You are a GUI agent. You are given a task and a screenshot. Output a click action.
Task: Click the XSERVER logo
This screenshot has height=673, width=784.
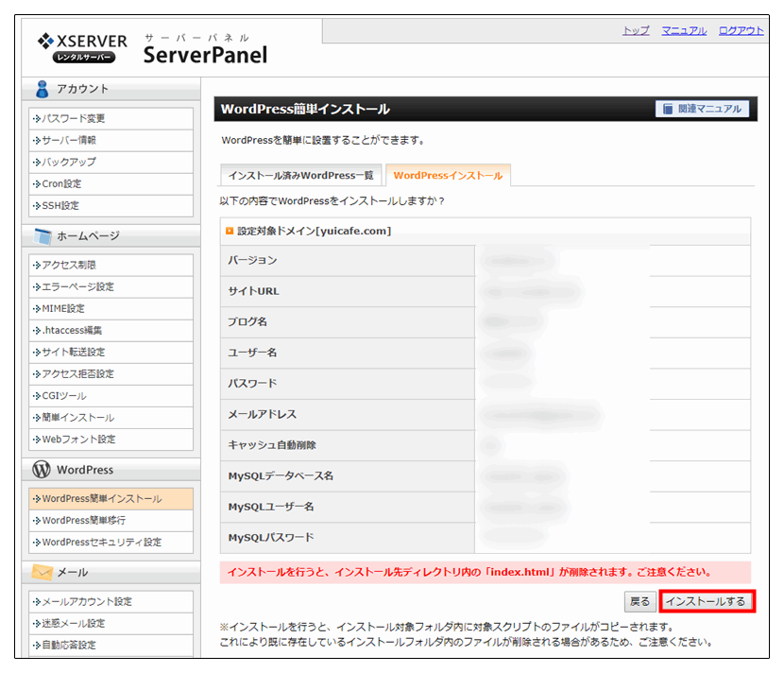coord(82,47)
